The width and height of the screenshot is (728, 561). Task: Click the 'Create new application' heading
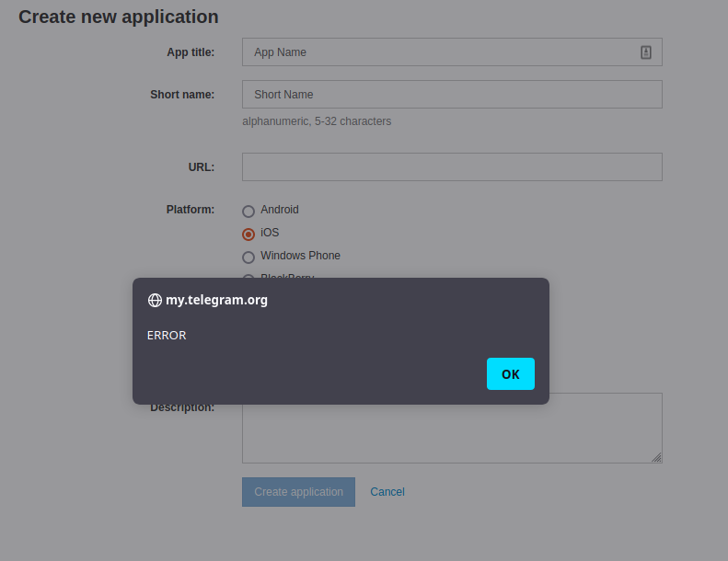(x=119, y=17)
